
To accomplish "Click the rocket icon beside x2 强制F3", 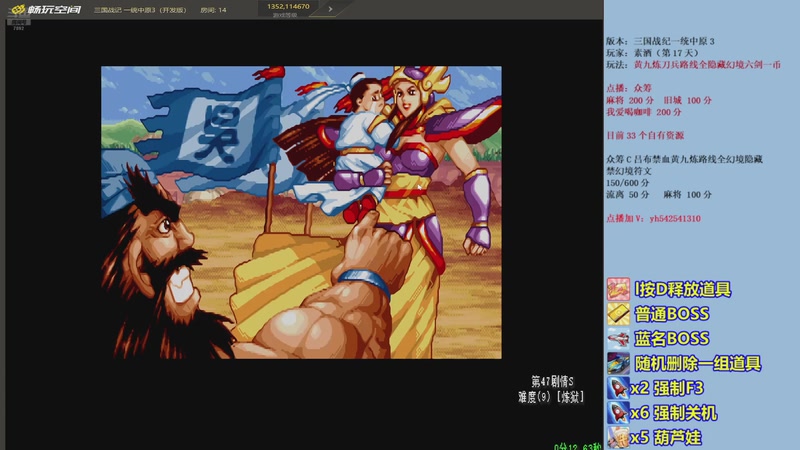I will [x=618, y=388].
